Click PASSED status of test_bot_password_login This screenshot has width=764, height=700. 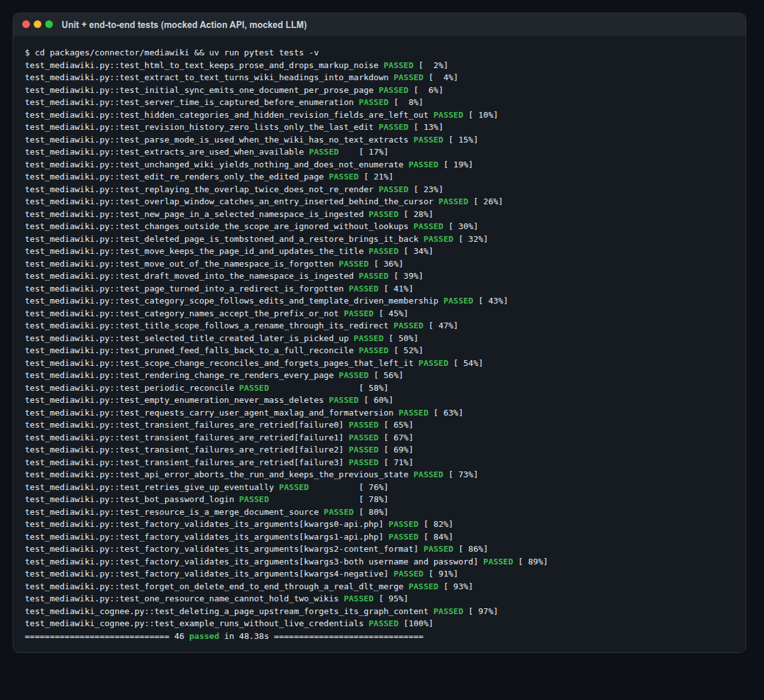coord(254,500)
